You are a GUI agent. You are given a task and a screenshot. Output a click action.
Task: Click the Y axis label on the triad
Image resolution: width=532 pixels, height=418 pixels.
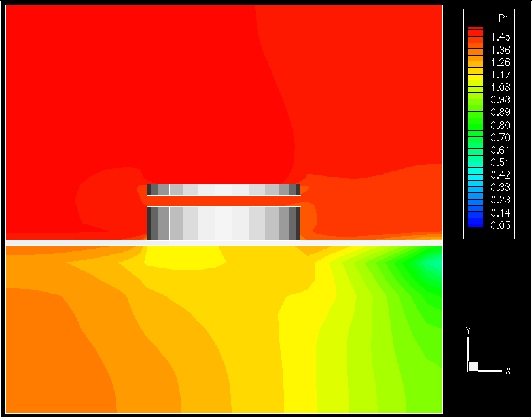coord(468,330)
